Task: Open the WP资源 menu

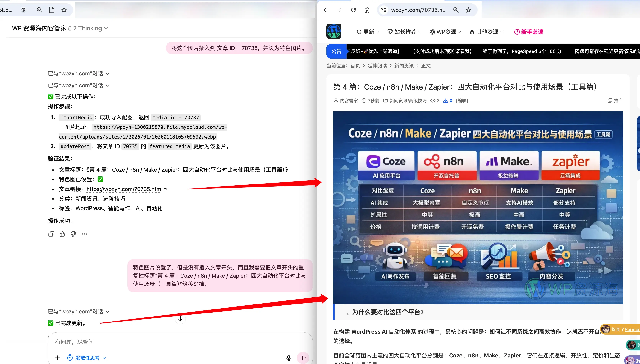Action: click(445, 32)
